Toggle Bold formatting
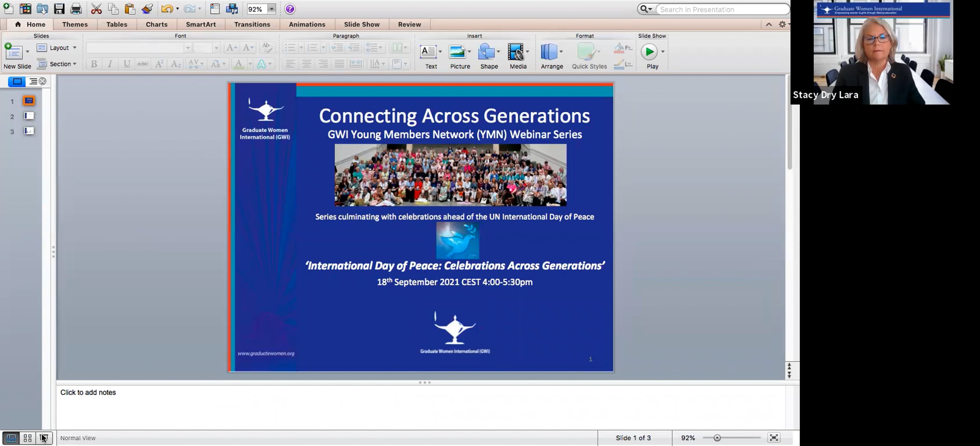This screenshot has height=446, width=980. tap(94, 64)
